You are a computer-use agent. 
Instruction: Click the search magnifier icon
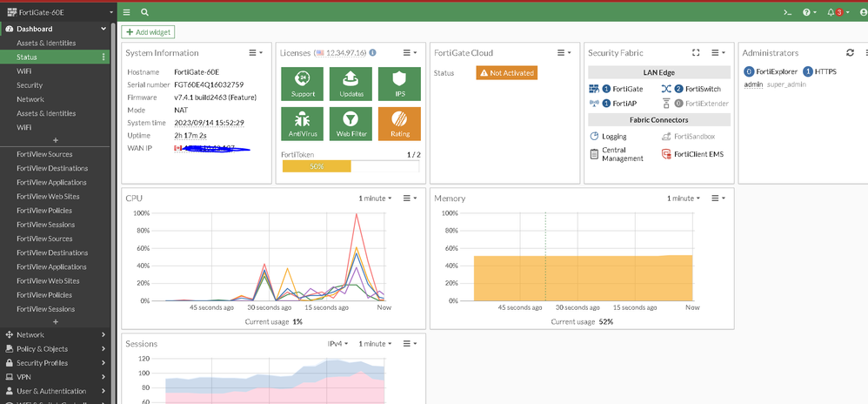tap(144, 12)
